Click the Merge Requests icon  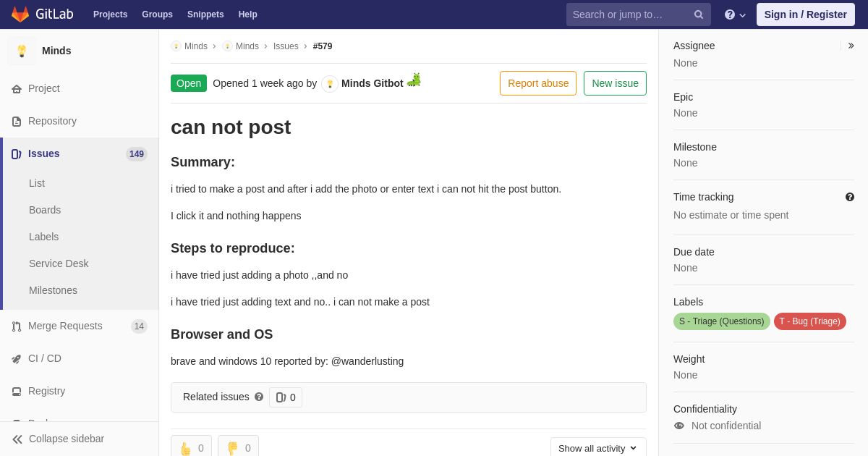[x=17, y=326]
